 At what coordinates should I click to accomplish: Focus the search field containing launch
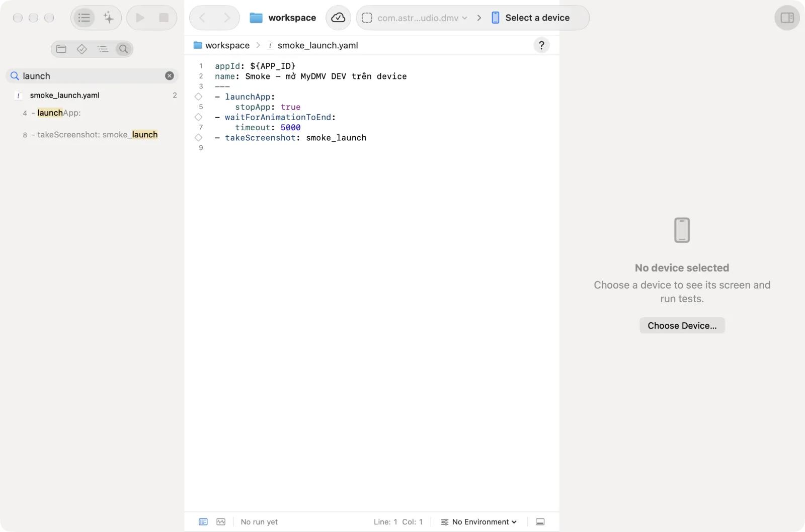(x=92, y=76)
